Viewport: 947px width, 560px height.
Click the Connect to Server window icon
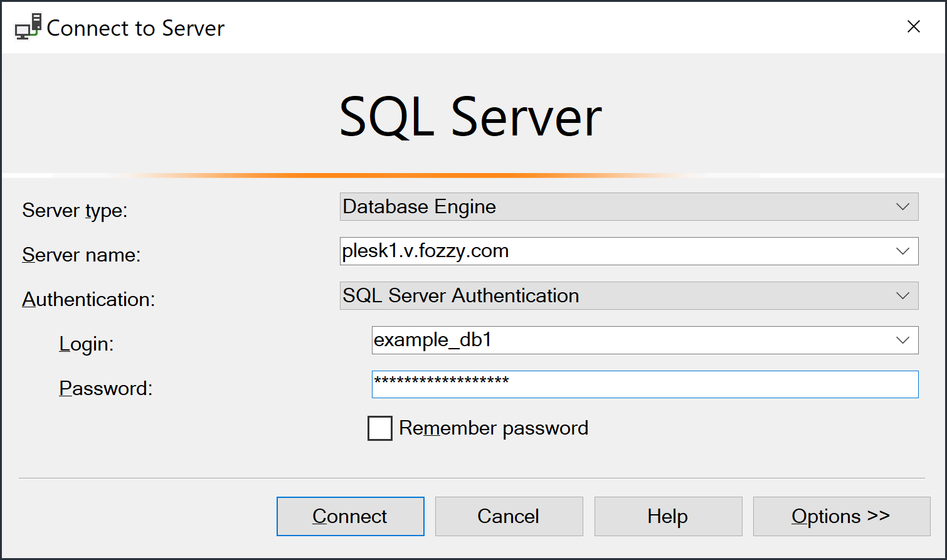(28, 26)
